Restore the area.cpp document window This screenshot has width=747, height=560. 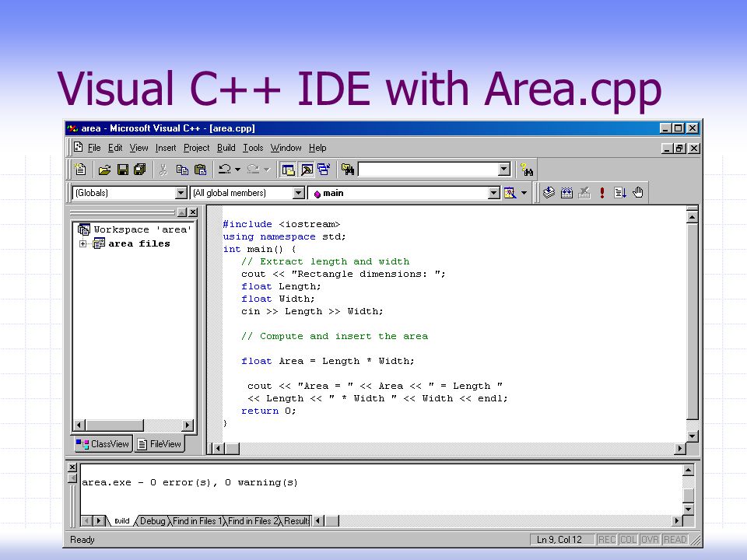coord(680,149)
